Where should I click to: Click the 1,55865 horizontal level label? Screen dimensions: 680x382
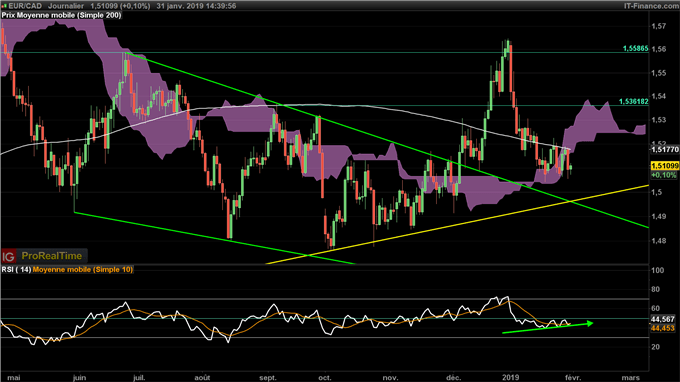click(635, 49)
